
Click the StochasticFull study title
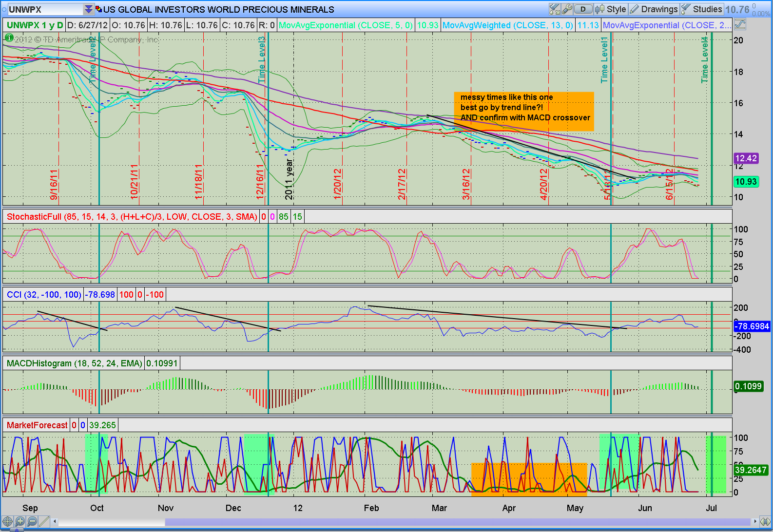[x=132, y=217]
